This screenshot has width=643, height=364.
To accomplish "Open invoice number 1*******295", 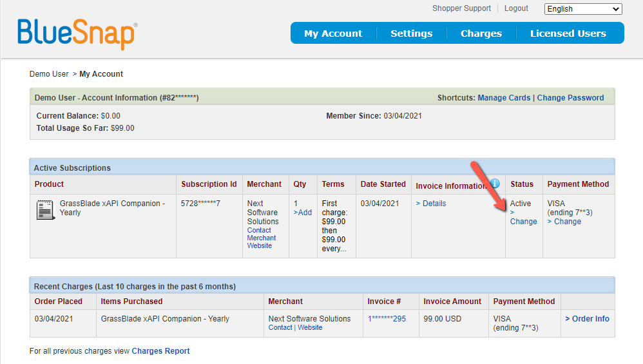I will (x=387, y=318).
